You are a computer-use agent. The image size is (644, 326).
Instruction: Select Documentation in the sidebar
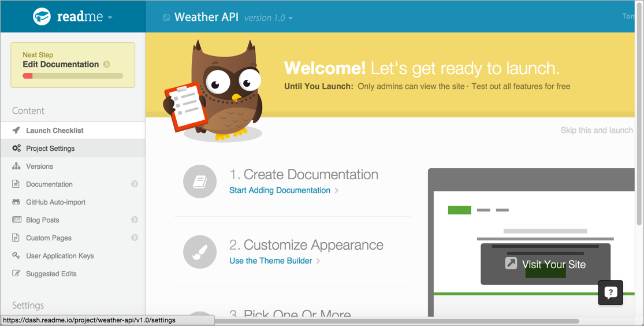point(49,184)
